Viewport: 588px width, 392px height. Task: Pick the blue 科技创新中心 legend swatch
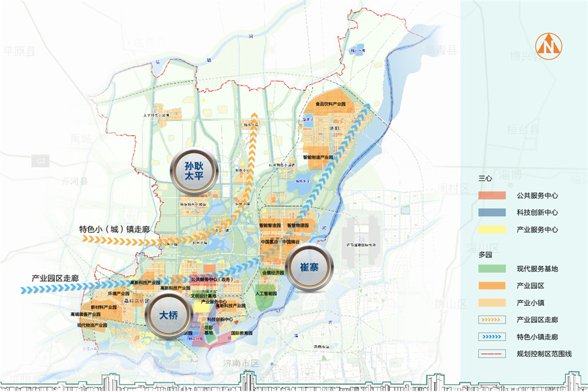tap(492, 212)
